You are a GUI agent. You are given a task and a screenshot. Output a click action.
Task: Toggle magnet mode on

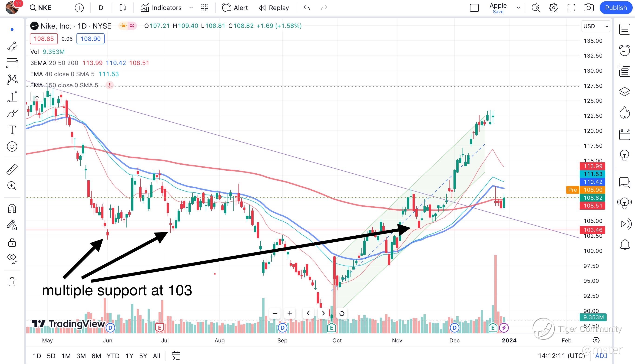tap(12, 208)
